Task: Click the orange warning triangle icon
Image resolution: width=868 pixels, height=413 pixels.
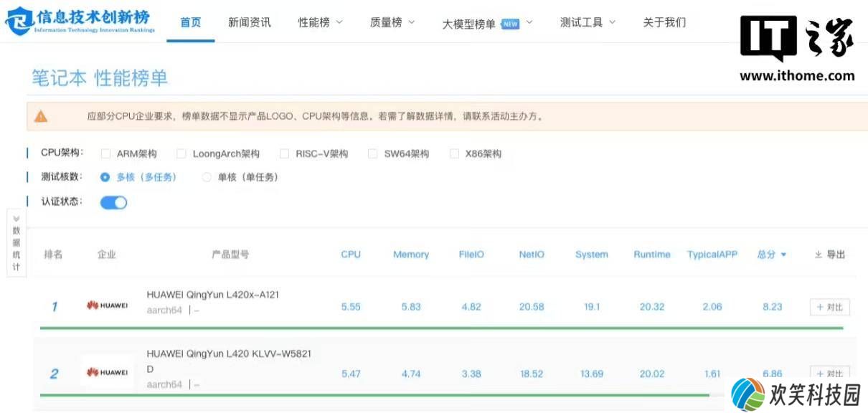Action: [x=41, y=116]
